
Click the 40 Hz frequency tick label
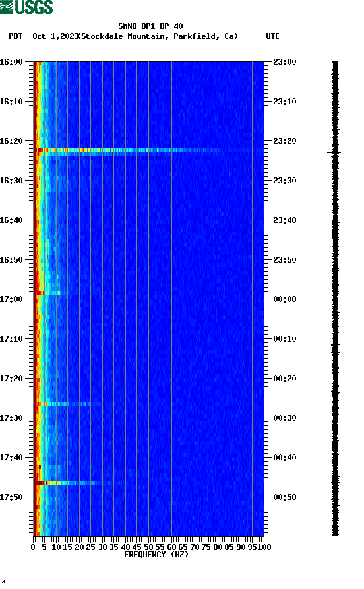pyautogui.click(x=125, y=547)
